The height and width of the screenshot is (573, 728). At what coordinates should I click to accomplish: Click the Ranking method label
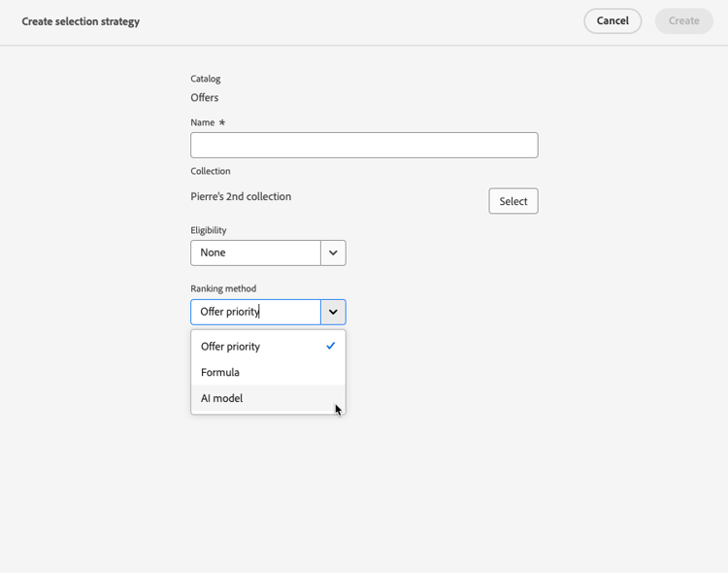[x=223, y=288]
